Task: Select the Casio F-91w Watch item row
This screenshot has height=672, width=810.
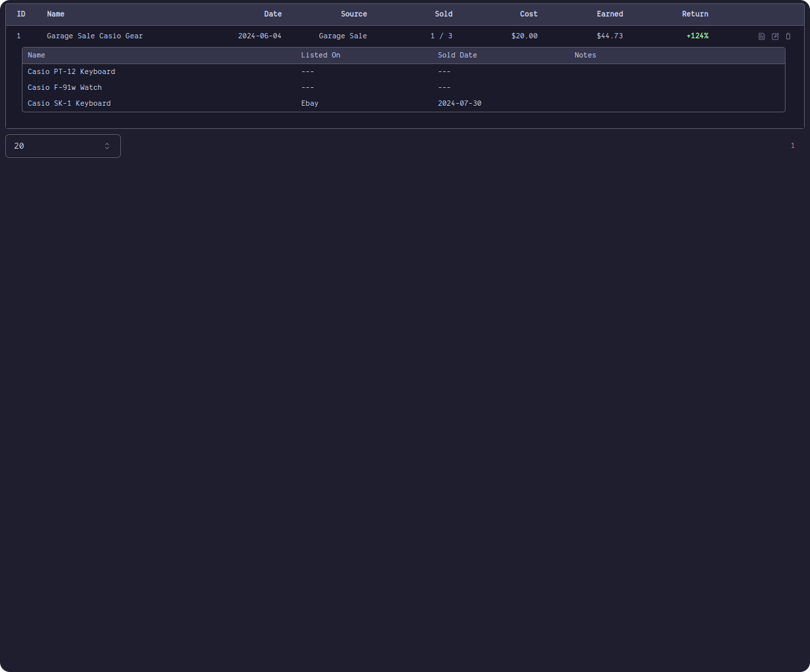Action: pyautogui.click(x=65, y=87)
